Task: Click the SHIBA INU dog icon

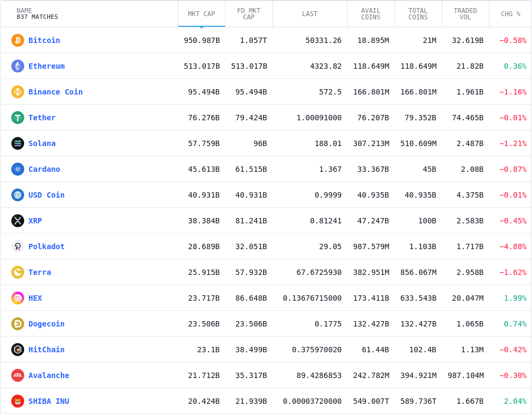Action: [x=18, y=401]
